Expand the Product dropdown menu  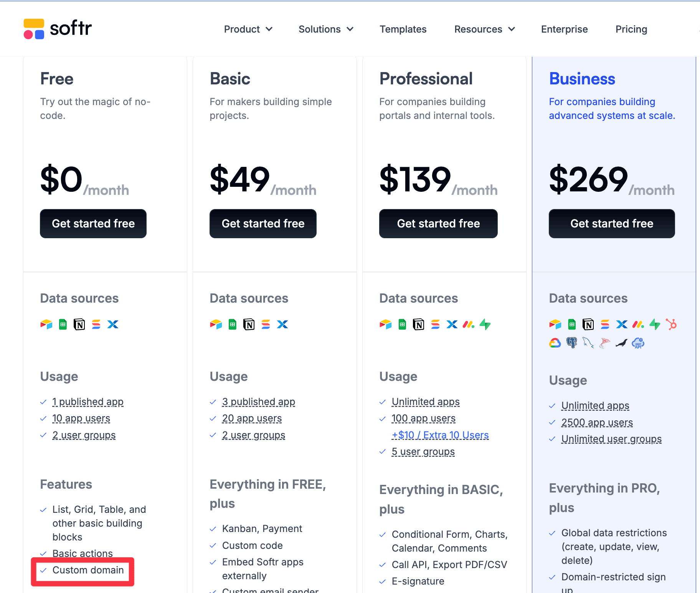point(248,29)
